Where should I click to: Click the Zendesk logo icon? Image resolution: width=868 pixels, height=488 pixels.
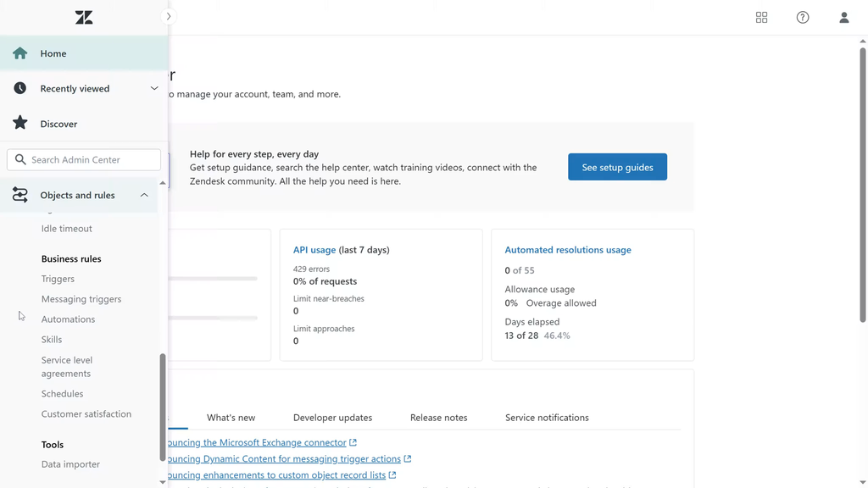[84, 18]
